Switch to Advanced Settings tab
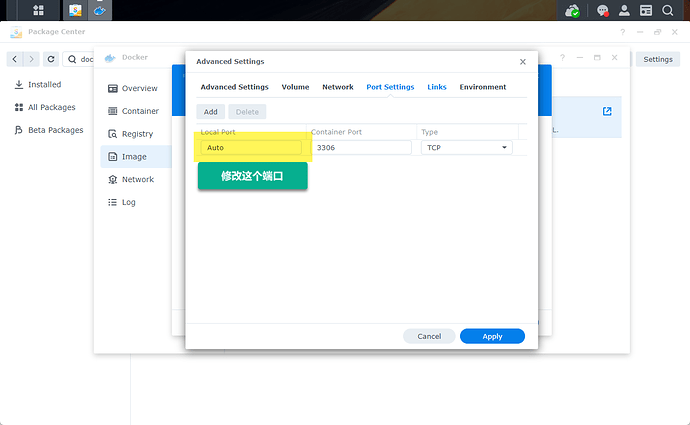Screen dimensions: 690x425 [235, 87]
